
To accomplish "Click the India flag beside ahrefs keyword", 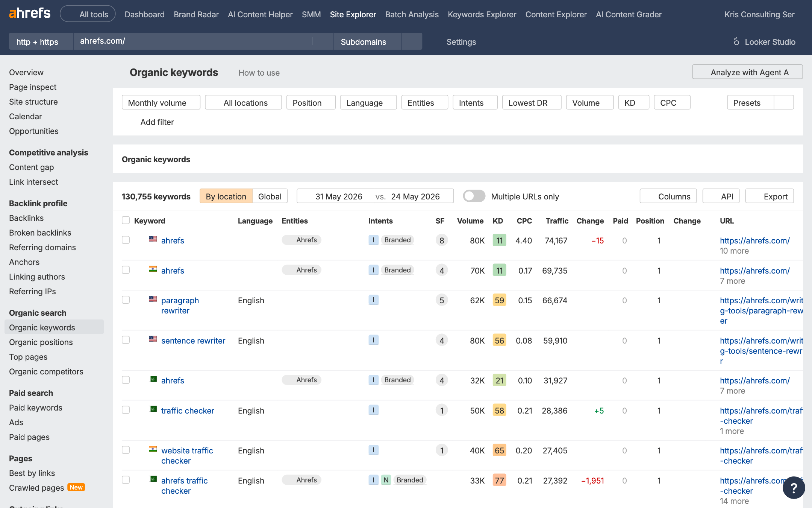I will point(153,269).
